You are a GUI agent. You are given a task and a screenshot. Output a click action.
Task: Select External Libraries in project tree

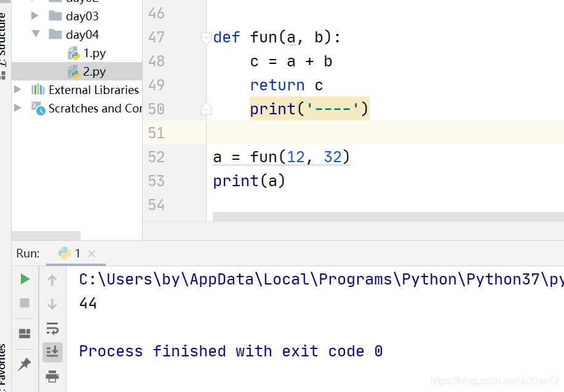tap(94, 90)
